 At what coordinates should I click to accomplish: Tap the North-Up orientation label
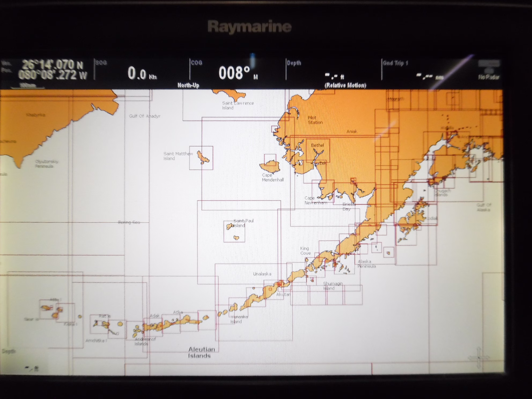(188, 85)
